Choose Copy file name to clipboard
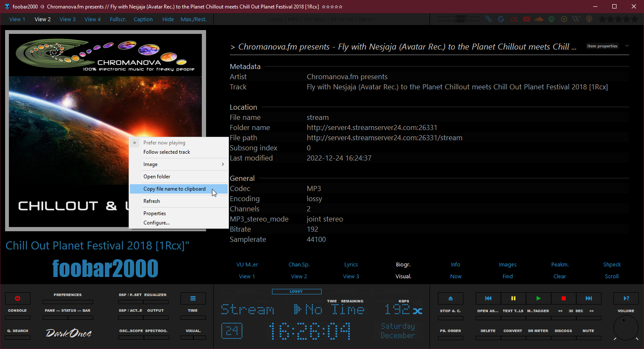644x349 pixels. click(x=174, y=189)
